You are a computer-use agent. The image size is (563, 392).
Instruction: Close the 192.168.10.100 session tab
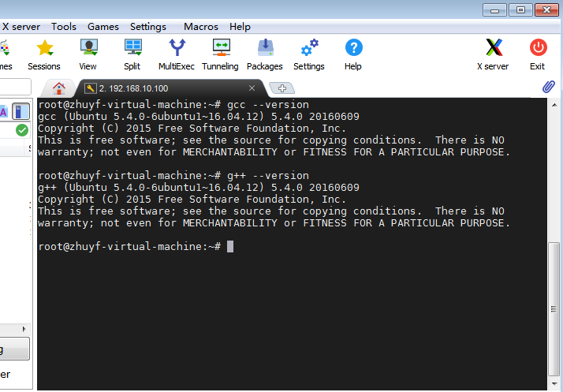click(x=252, y=88)
